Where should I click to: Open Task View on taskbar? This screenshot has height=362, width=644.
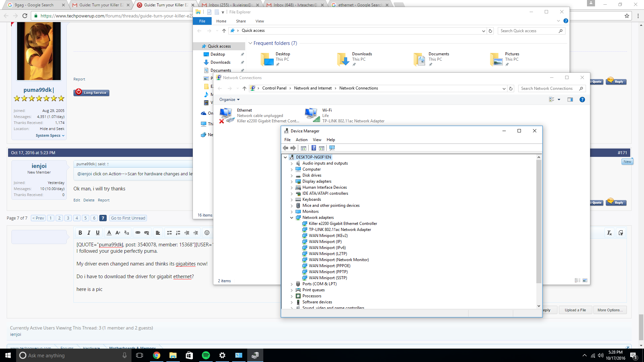coord(140,355)
